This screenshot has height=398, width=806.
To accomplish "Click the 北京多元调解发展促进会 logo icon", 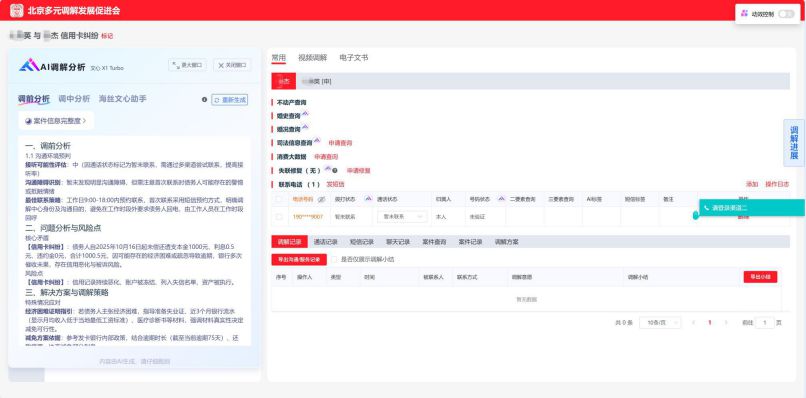I will 16,10.
